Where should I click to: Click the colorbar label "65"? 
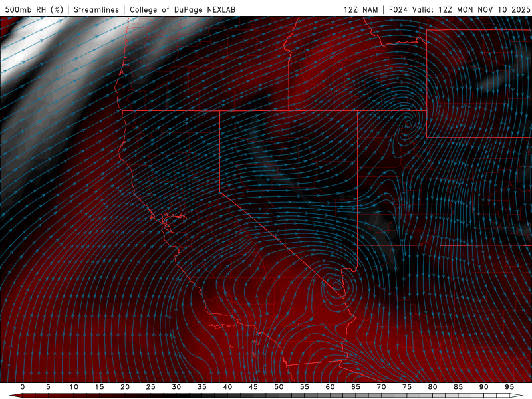(x=356, y=387)
